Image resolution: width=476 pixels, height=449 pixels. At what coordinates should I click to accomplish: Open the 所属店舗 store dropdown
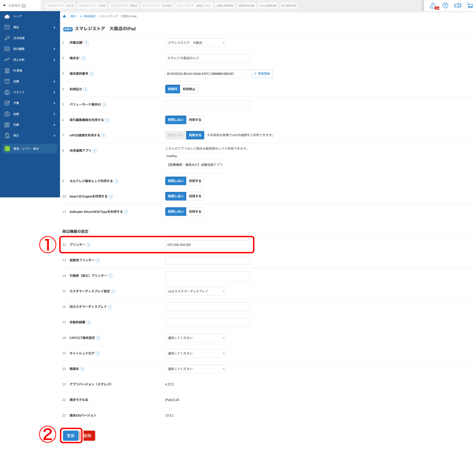[x=195, y=43]
